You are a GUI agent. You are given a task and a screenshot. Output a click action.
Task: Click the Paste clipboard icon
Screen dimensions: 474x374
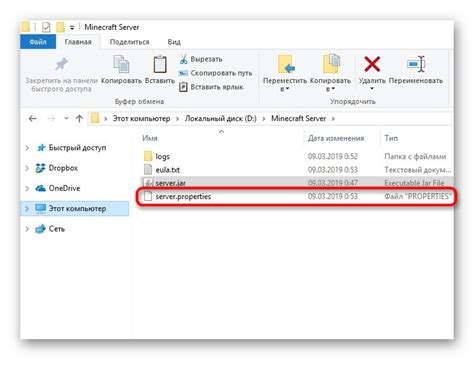(x=160, y=64)
